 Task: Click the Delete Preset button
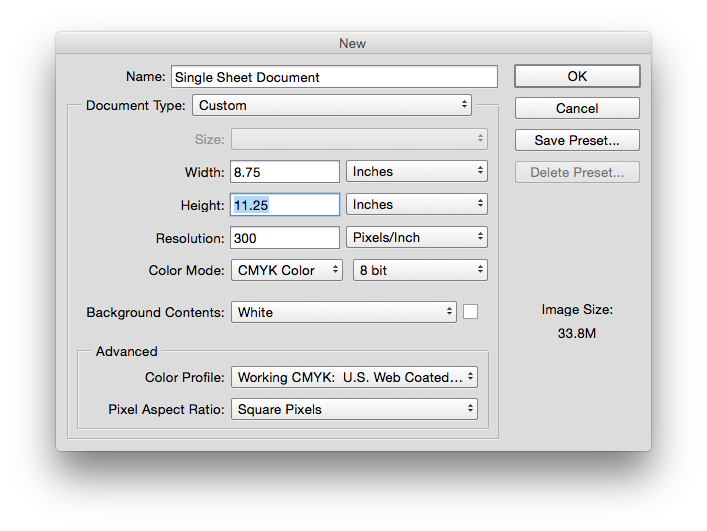point(577,172)
